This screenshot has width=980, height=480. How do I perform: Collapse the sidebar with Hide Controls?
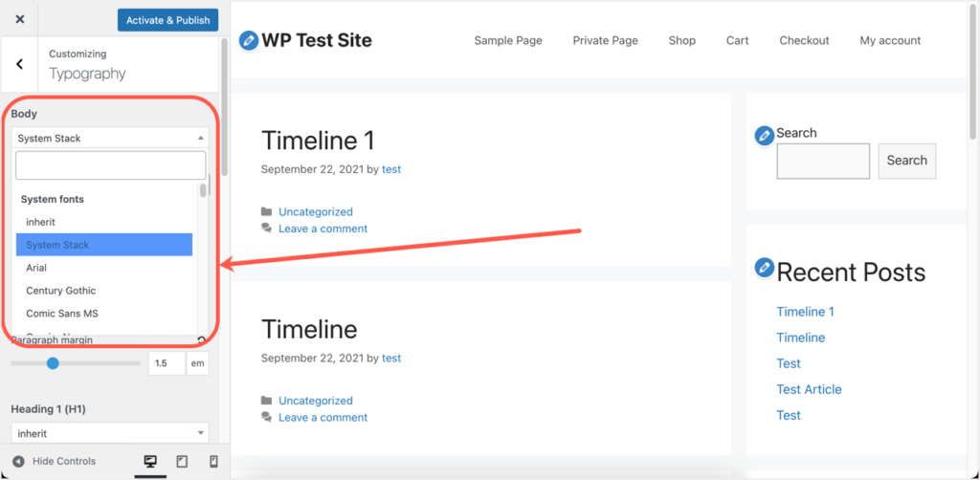click(55, 462)
